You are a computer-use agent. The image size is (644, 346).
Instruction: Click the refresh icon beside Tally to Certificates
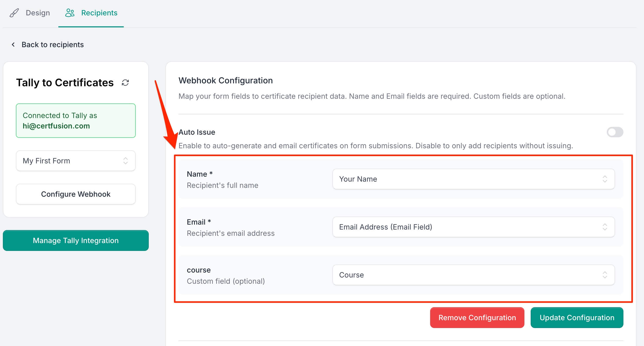tap(125, 83)
